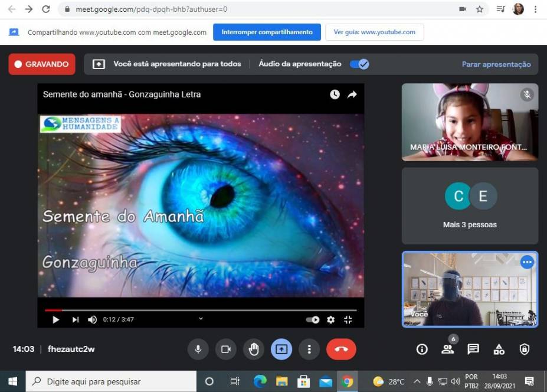Toggle the presentation audio switch
The width and height of the screenshot is (547, 392).
pos(359,64)
